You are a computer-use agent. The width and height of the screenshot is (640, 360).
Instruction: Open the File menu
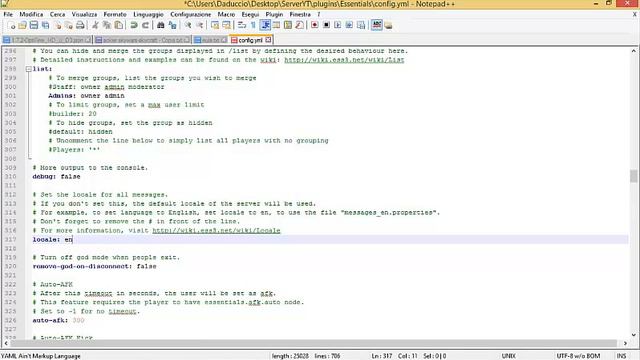8,14
